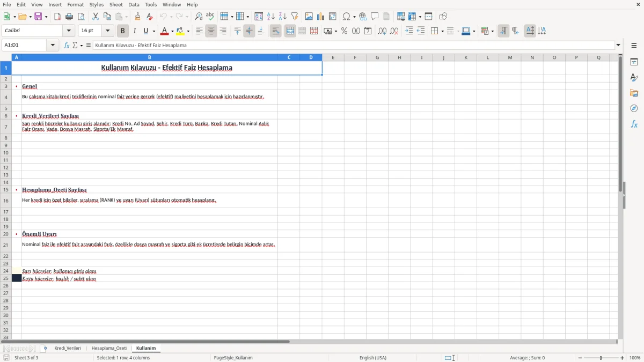Viewport: 644px width, 362px height.
Task: Delete a decimal place
Action: click(x=394, y=31)
